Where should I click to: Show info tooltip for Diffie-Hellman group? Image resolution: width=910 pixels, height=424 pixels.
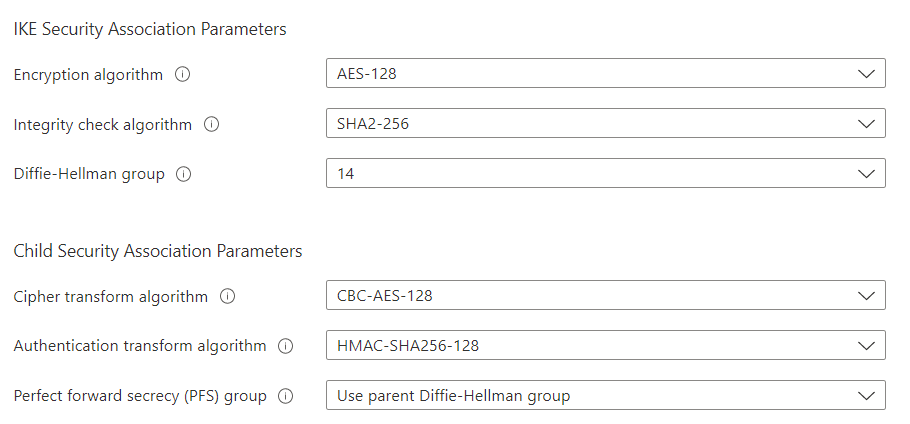(183, 174)
